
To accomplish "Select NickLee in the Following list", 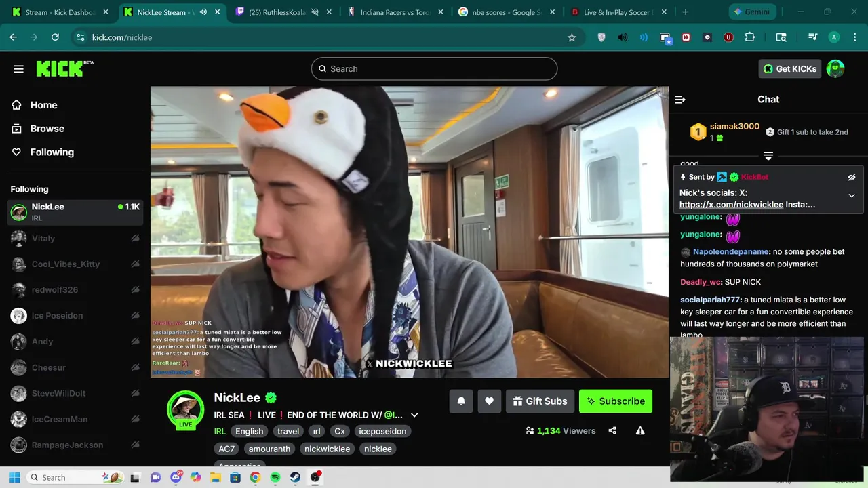I will (x=75, y=212).
